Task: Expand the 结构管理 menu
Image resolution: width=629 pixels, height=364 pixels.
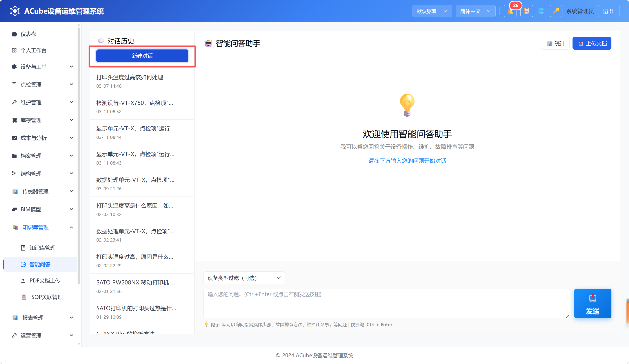Action: click(40, 174)
